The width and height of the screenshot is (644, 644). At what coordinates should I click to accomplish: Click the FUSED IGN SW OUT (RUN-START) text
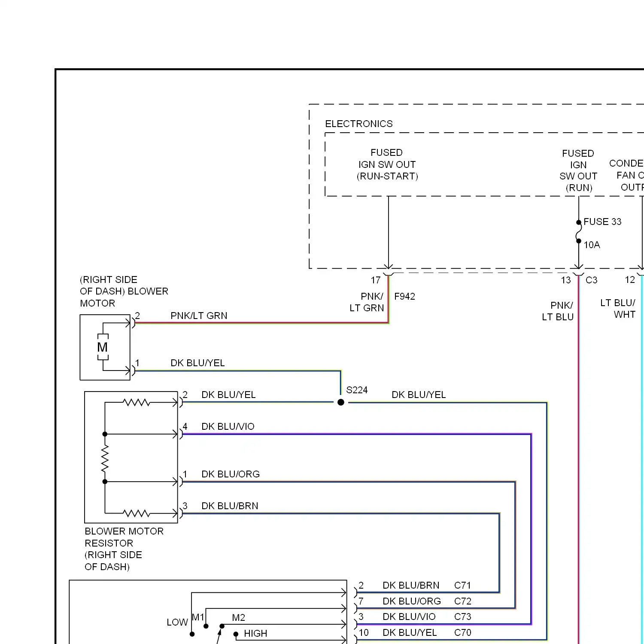click(387, 164)
